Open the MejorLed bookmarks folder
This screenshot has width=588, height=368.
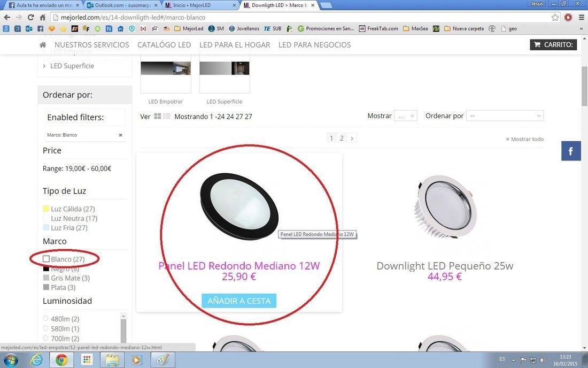[189, 28]
